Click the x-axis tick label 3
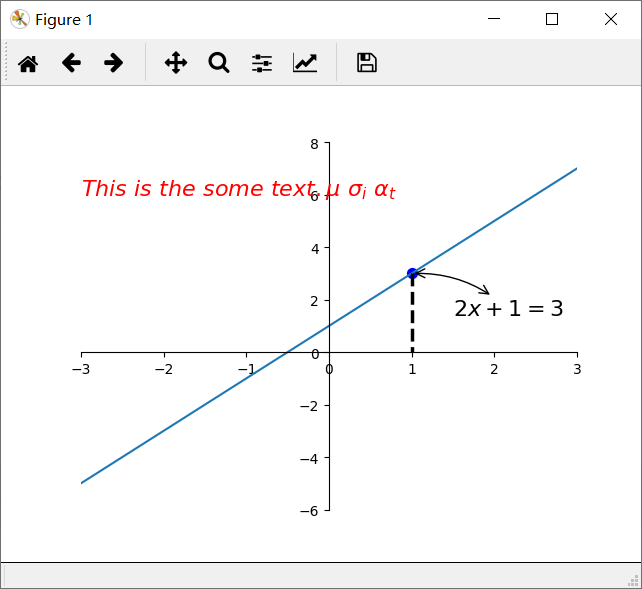The width and height of the screenshot is (642, 589). pyautogui.click(x=577, y=369)
